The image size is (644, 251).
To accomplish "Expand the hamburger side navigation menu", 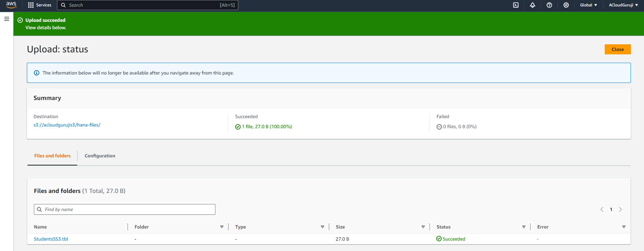I will click(6, 19).
